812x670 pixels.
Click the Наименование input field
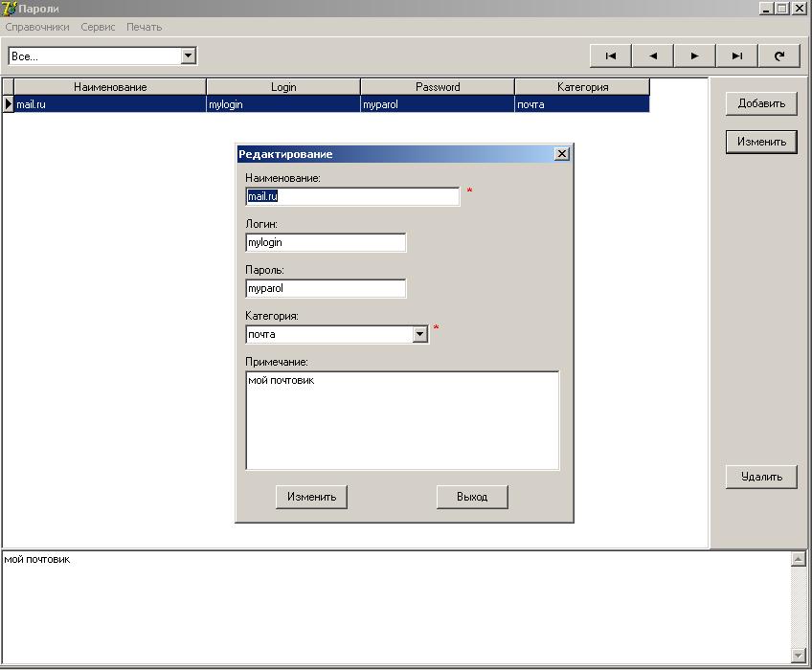click(352, 196)
